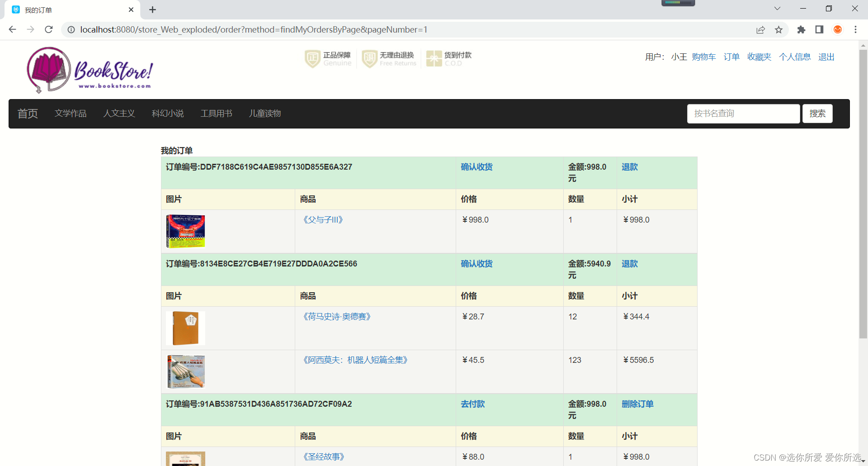Expand the tab search chevron
Screen dimensions: 868x466
click(x=777, y=9)
